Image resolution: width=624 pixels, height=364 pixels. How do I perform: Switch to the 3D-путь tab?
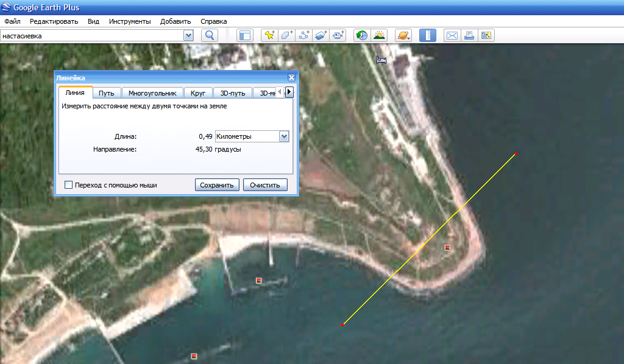233,93
